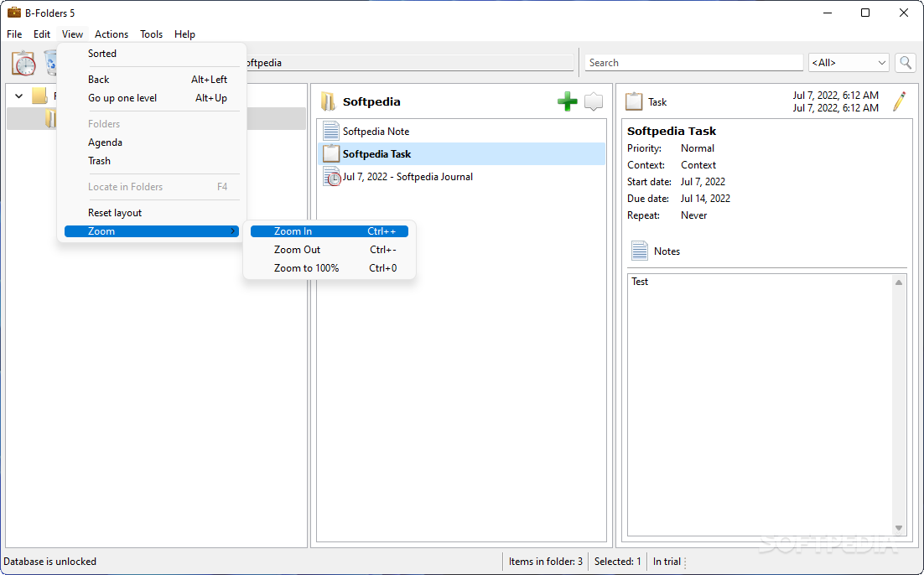Image resolution: width=924 pixels, height=575 pixels.
Task: Click the Search input field
Action: coord(693,63)
